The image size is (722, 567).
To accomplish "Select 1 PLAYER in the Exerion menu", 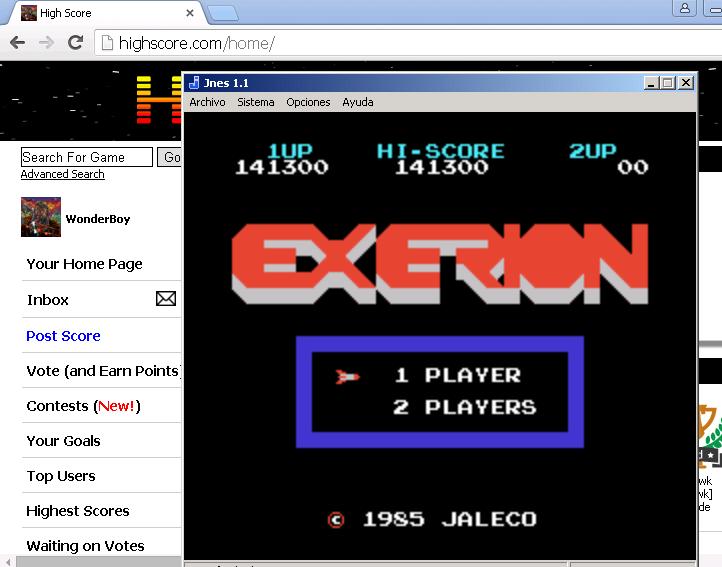I will 458,375.
